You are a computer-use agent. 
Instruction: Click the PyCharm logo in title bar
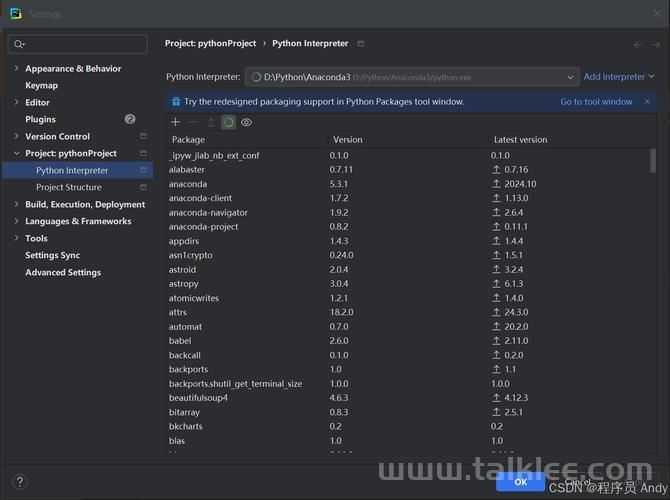16,13
